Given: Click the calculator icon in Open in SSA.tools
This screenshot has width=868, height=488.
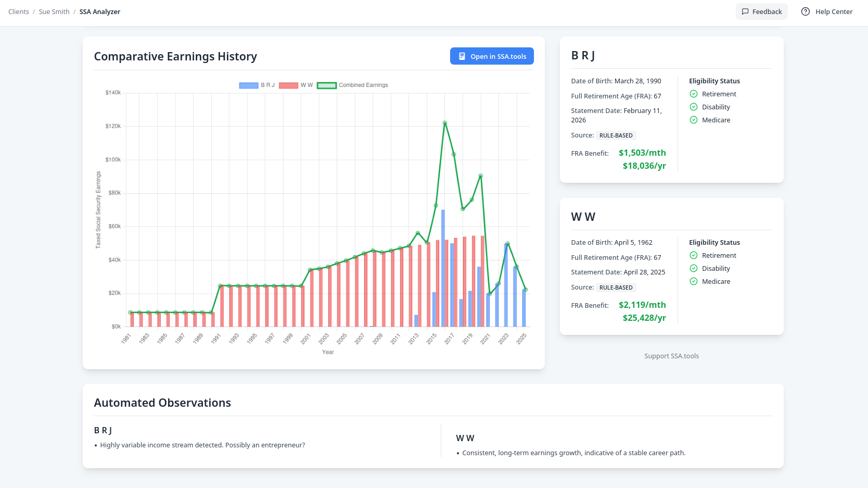Looking at the screenshot, I should pyautogui.click(x=462, y=56).
